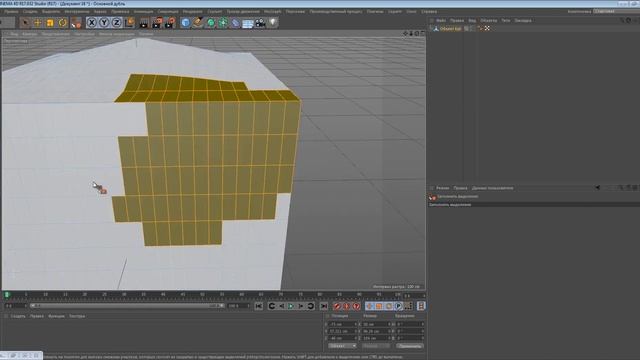This screenshot has height=360, width=640.
Task: Toggle Point Level Animation recording
Action: pos(408,306)
